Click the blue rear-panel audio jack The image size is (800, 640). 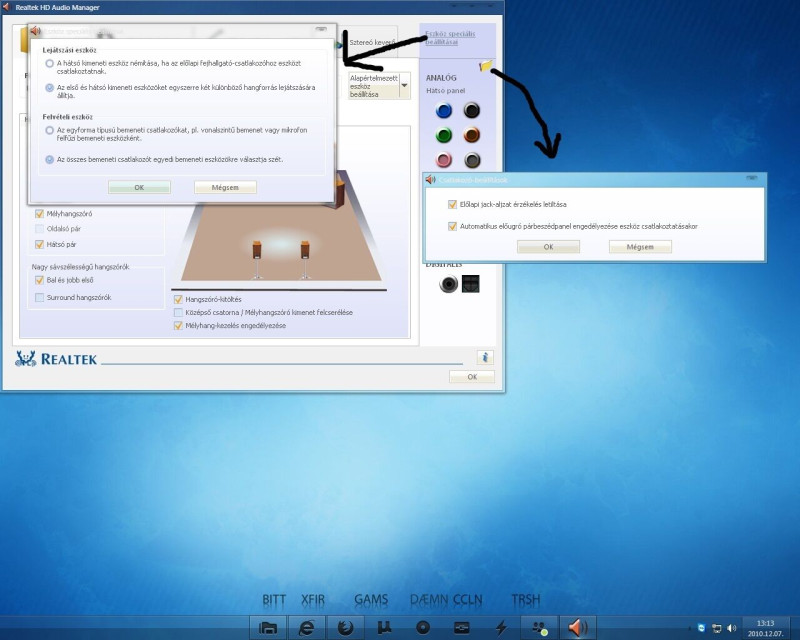pyautogui.click(x=444, y=110)
